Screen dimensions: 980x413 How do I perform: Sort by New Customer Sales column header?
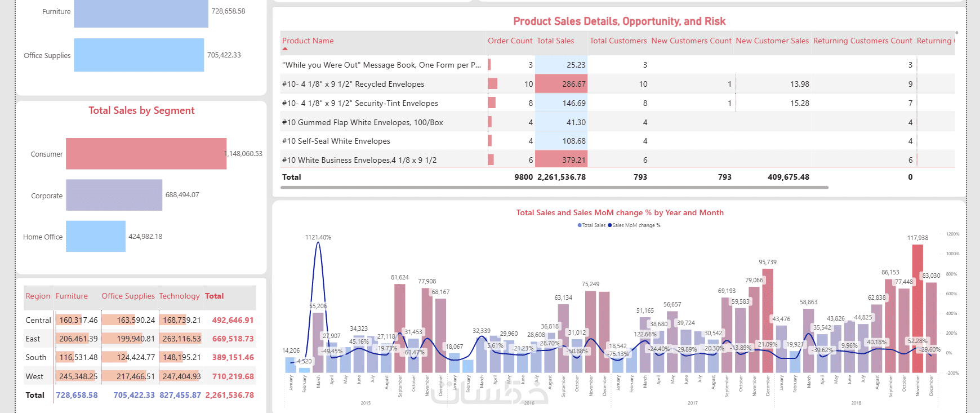772,41
